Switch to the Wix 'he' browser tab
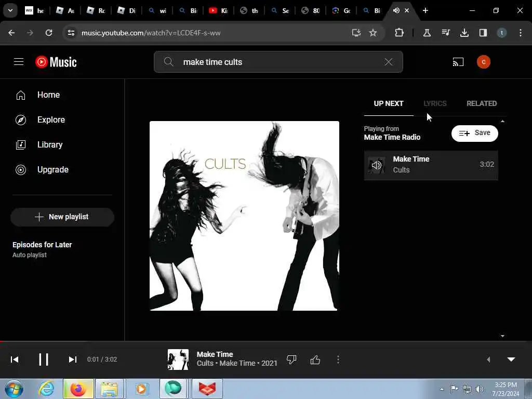Image resolution: width=532 pixels, height=399 pixels. [35, 10]
